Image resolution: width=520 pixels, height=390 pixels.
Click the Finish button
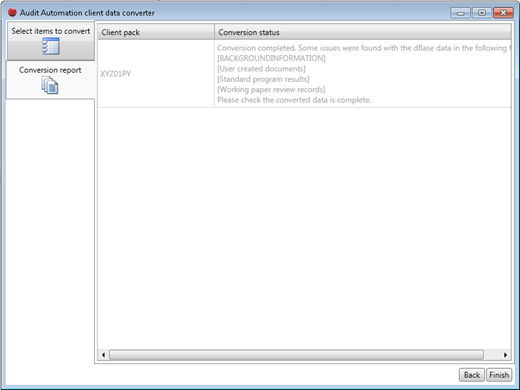499,375
